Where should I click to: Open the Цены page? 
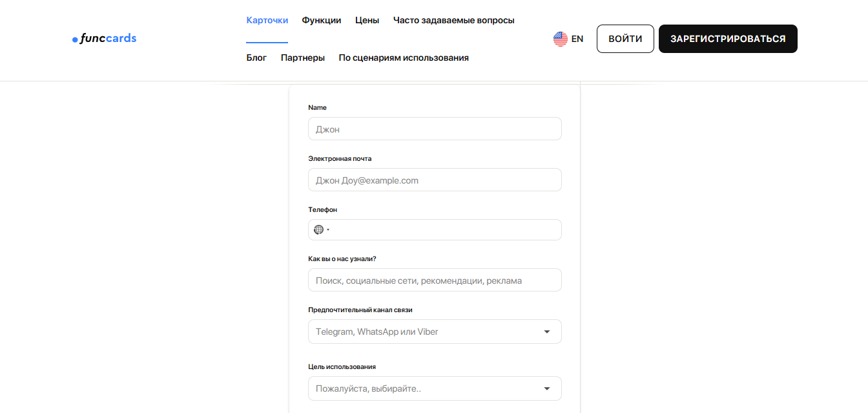[367, 20]
